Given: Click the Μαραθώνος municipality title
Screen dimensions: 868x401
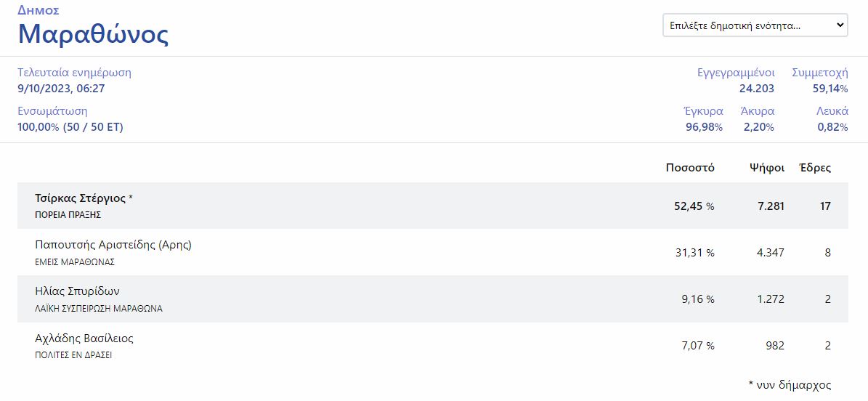Looking at the screenshot, I should (x=93, y=34).
